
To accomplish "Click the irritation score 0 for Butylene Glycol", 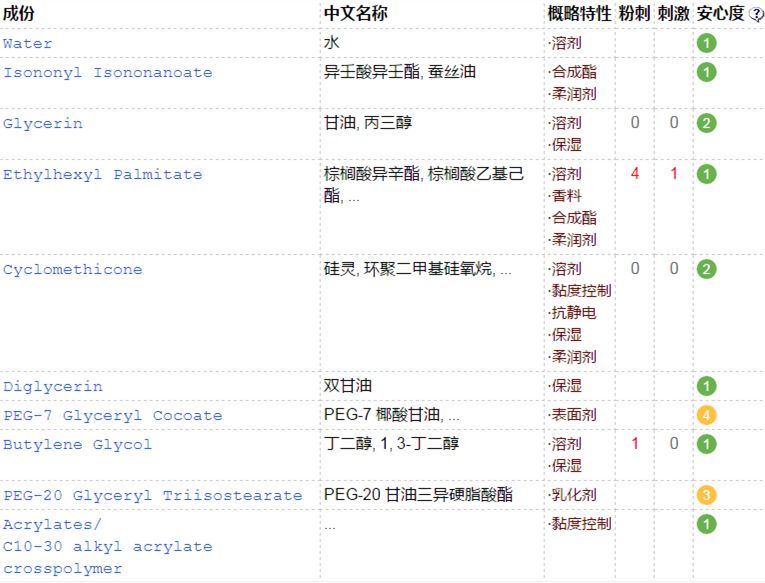I will point(674,443).
